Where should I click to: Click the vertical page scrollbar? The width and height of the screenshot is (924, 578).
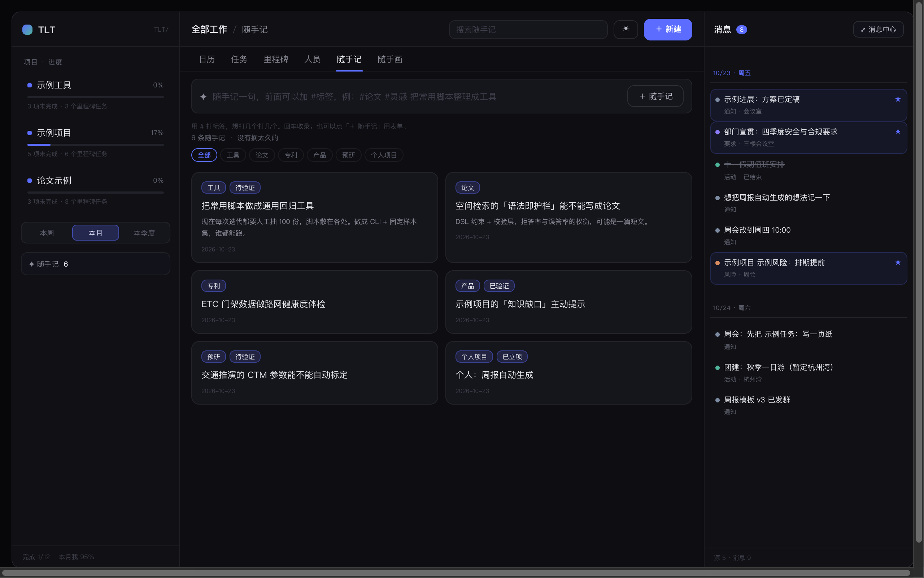point(919,271)
